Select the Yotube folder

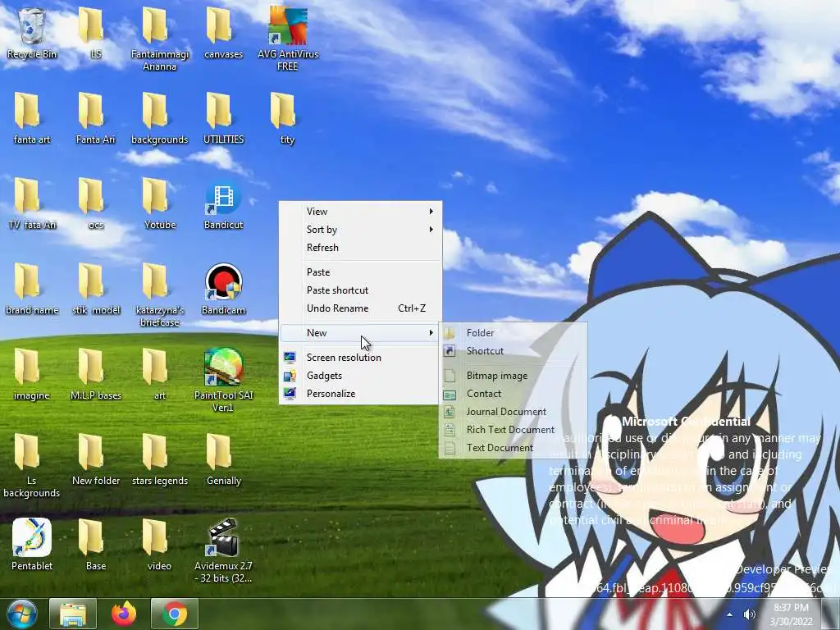[x=160, y=203]
